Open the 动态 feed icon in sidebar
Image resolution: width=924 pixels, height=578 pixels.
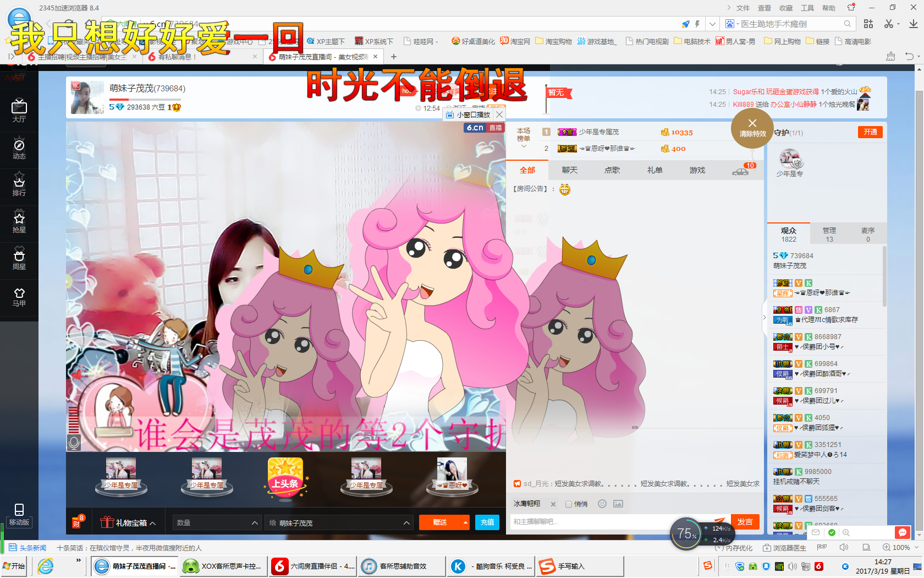point(19,148)
